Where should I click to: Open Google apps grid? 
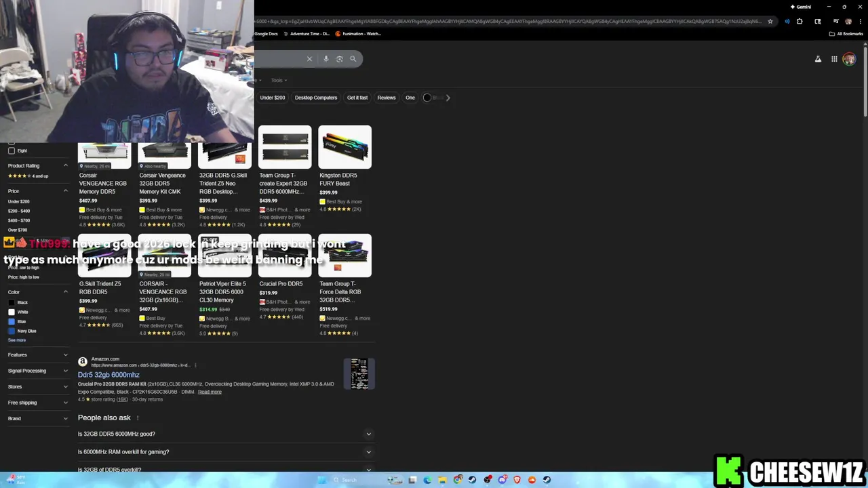834,59
